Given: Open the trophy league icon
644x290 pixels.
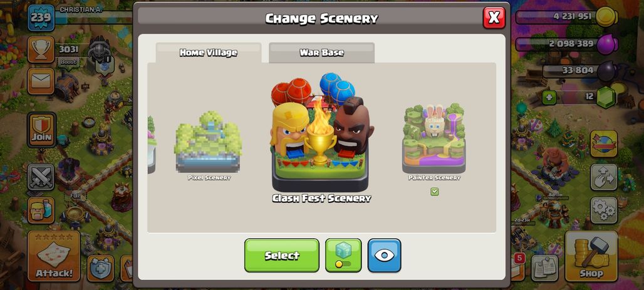Looking at the screenshot, I should tap(41, 49).
